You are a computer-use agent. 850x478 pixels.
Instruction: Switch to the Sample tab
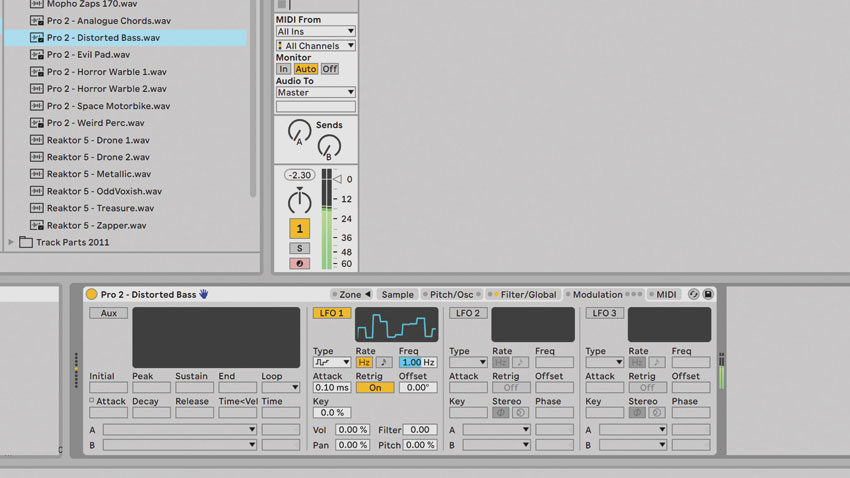397,294
